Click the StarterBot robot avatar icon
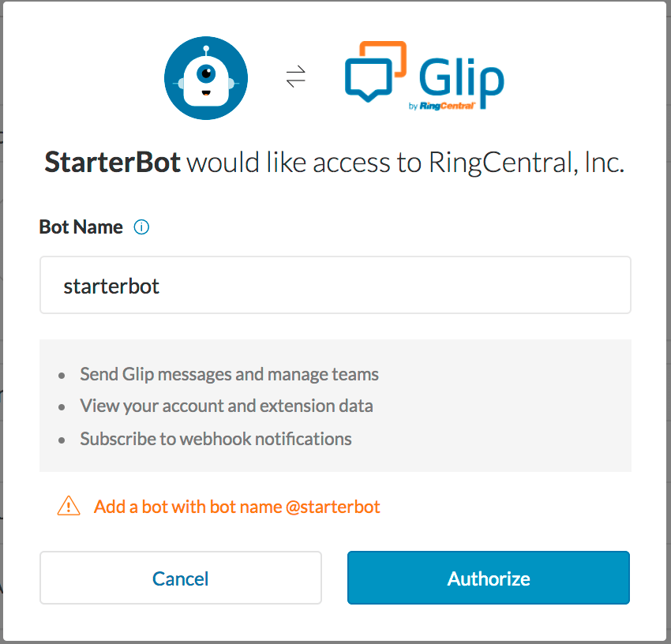The width and height of the screenshot is (671, 644). point(205,78)
